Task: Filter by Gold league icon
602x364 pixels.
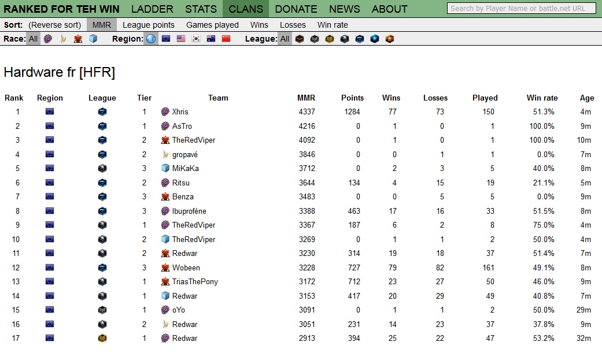Action: pyautogui.click(x=330, y=39)
